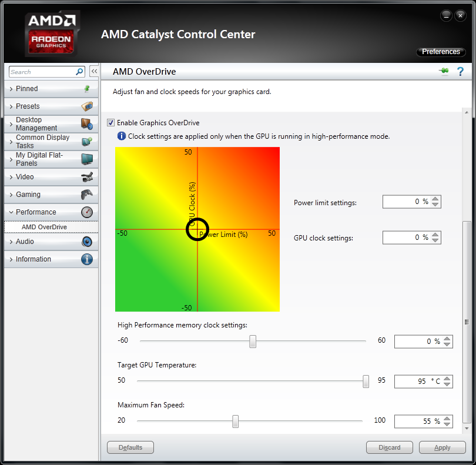The height and width of the screenshot is (465, 476).
Task: Click the Maximum Fan Speed slider handle
Action: [235, 421]
